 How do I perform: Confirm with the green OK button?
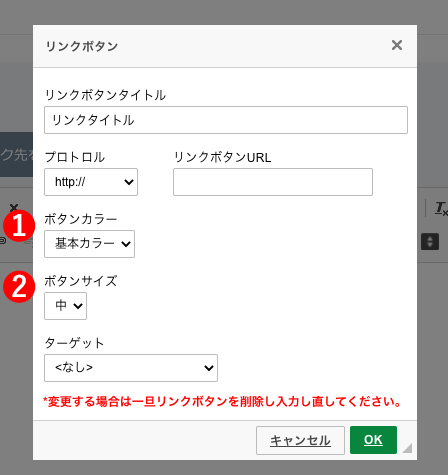point(373,440)
